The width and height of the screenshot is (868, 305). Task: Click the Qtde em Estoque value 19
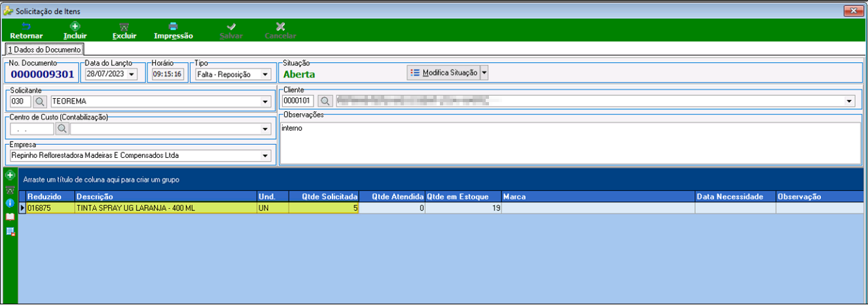(463, 208)
